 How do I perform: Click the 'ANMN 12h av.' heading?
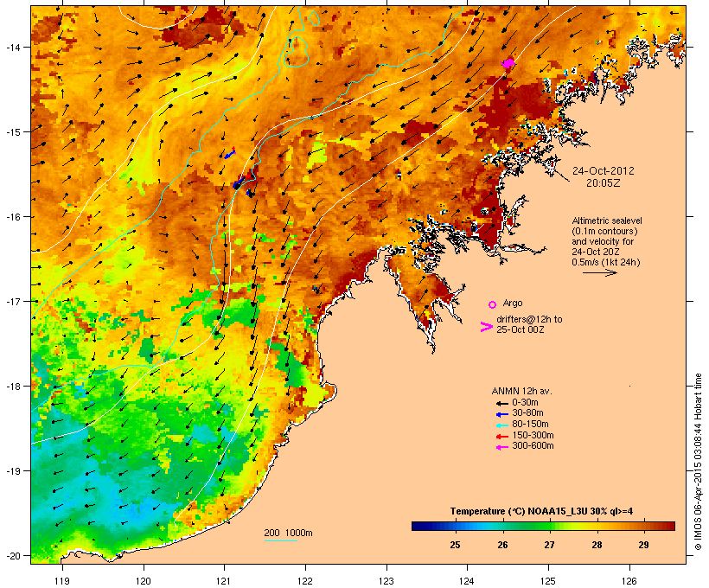pyautogui.click(x=521, y=391)
